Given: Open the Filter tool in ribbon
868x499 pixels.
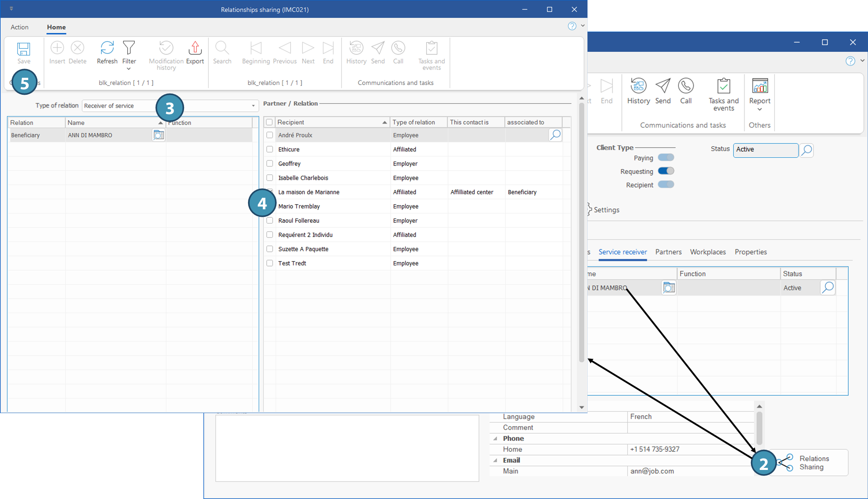Looking at the screenshot, I should point(129,48).
